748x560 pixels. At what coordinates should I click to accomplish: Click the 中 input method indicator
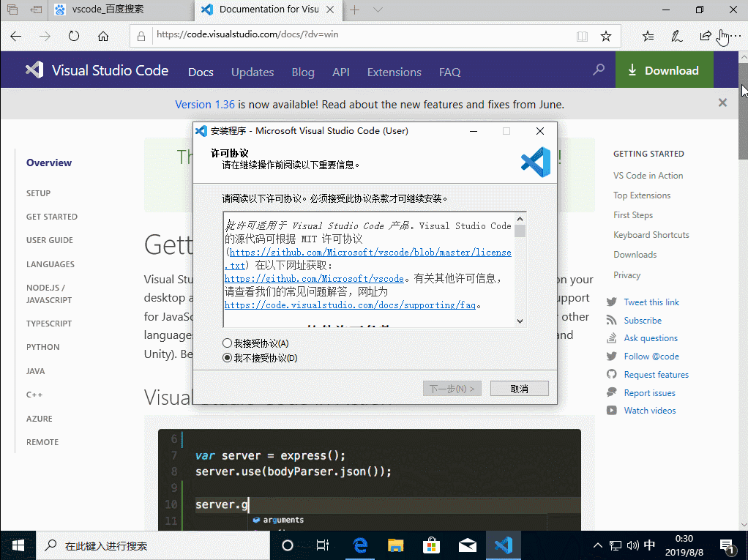649,545
